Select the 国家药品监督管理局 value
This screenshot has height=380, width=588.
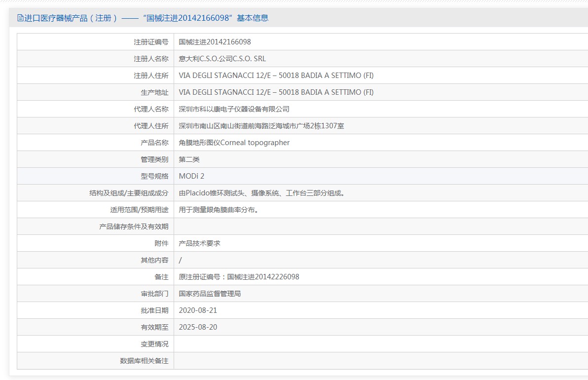pos(210,294)
